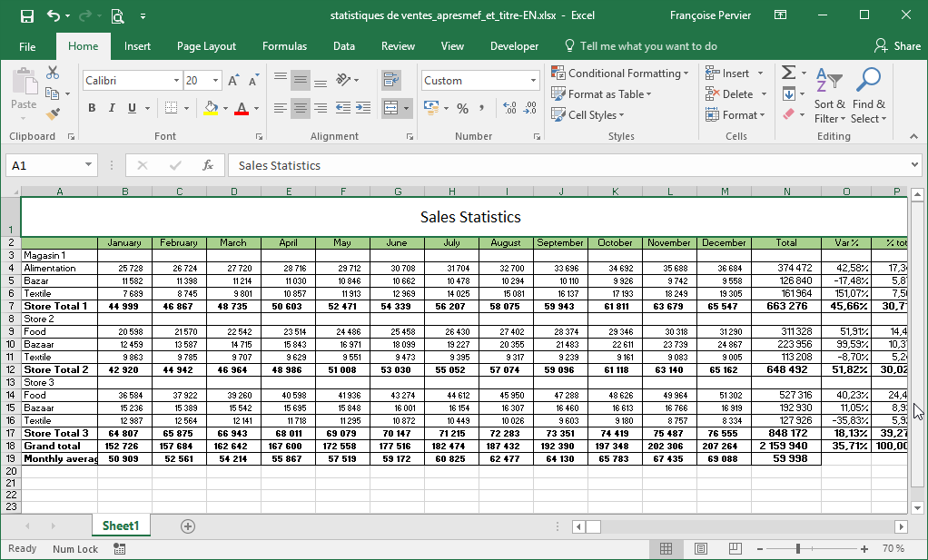Click the AutoSum sigma icon
The image size is (928, 560).
788,74
